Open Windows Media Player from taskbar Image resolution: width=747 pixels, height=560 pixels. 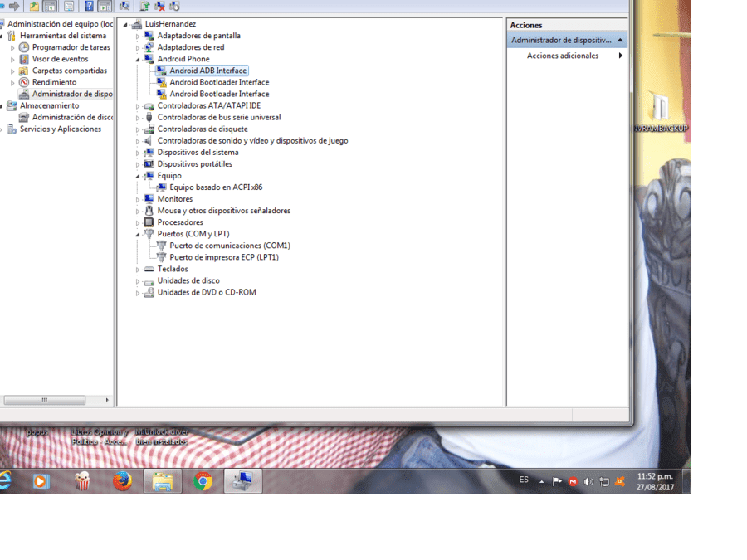tap(41, 481)
